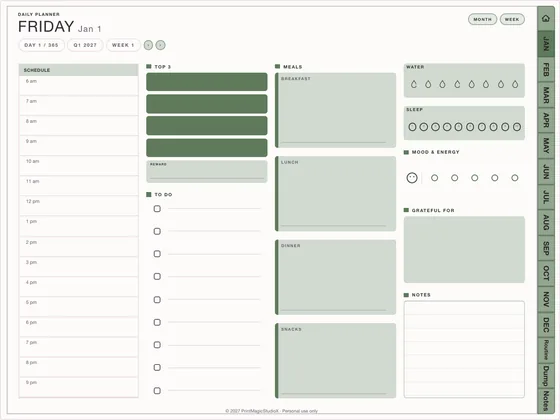Viewport: 560px width, 420px height.
Task: Mark the third water drop
Action: click(x=442, y=84)
